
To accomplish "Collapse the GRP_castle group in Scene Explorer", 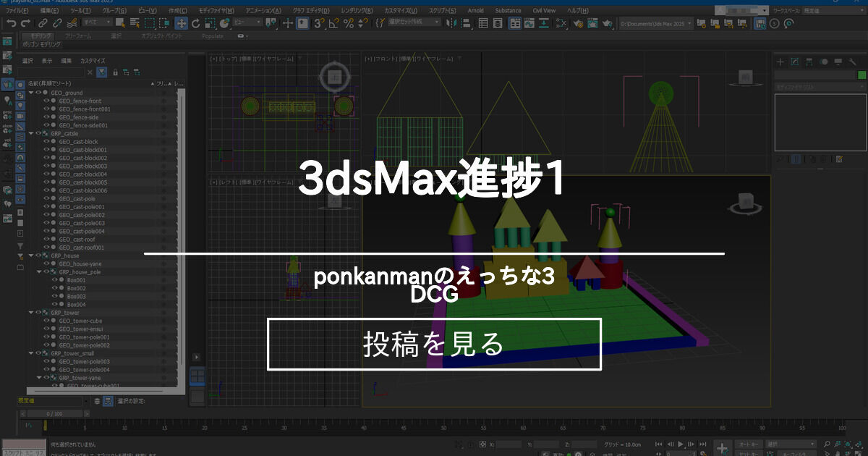I will (x=32, y=133).
